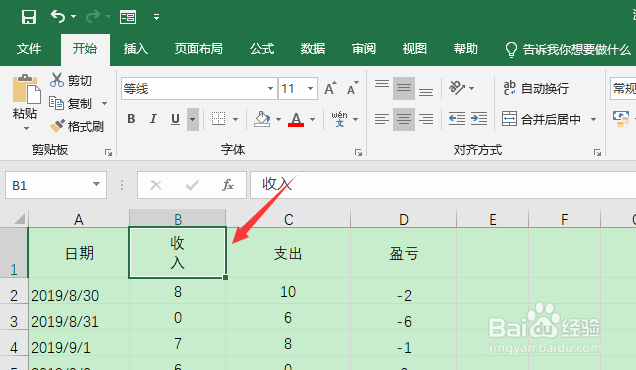
Task: Go to the 审阅 tab
Action: [364, 49]
